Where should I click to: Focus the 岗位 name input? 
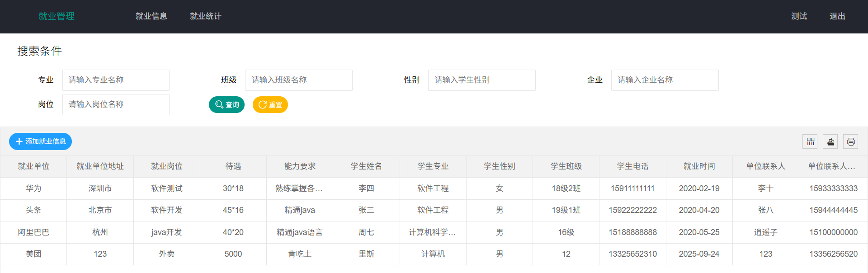116,104
